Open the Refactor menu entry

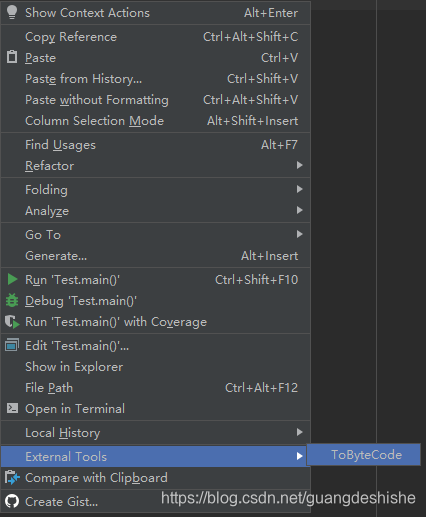156,166
